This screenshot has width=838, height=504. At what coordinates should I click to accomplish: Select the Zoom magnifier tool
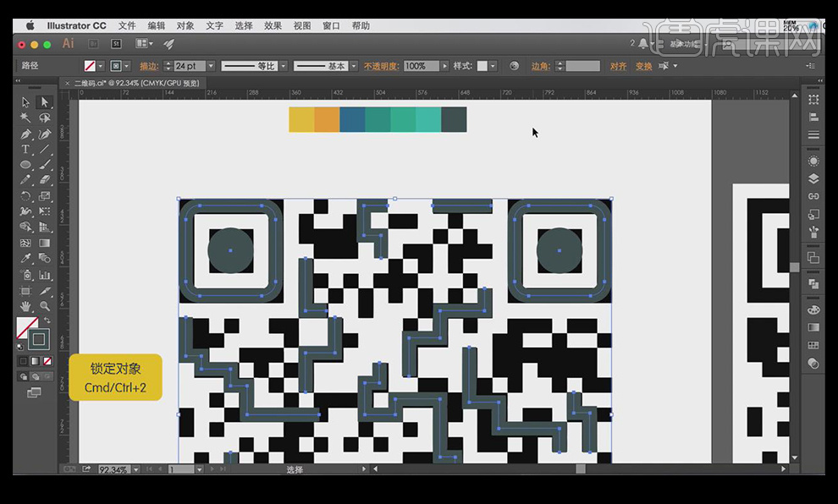coord(45,306)
